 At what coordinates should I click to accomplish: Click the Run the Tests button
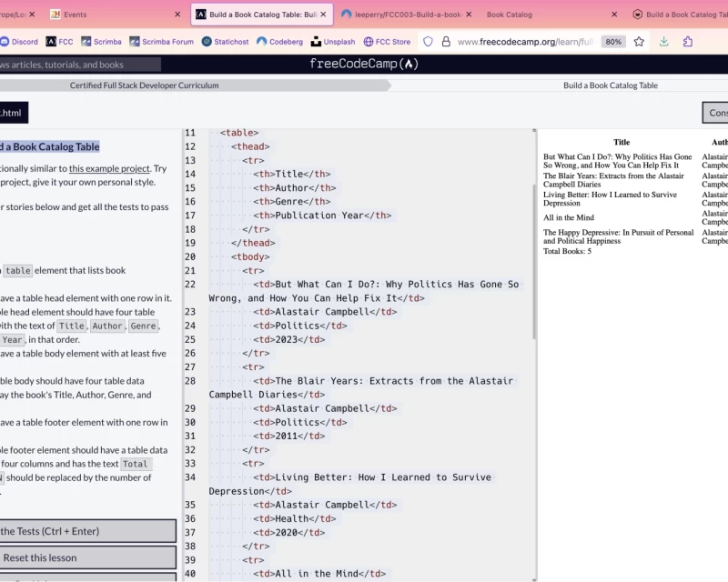[x=86, y=530]
